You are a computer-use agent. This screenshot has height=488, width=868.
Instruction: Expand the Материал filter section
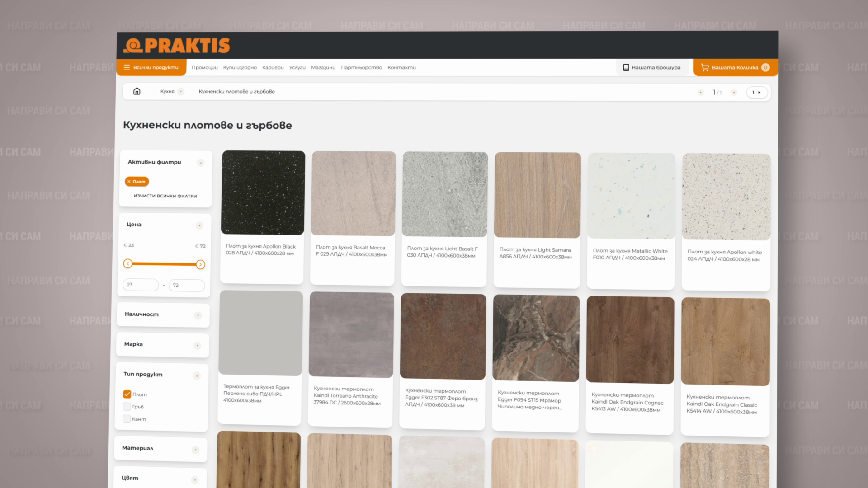(160, 449)
